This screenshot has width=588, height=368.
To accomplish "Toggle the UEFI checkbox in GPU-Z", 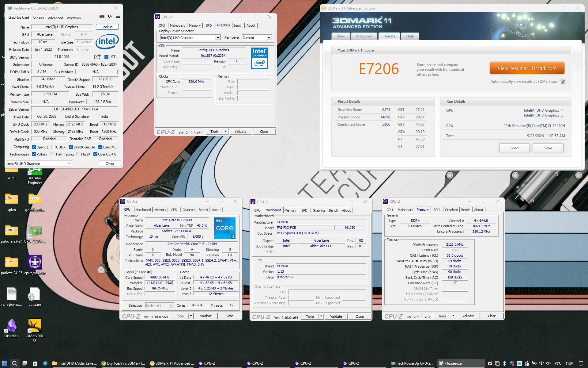I will (x=106, y=57).
